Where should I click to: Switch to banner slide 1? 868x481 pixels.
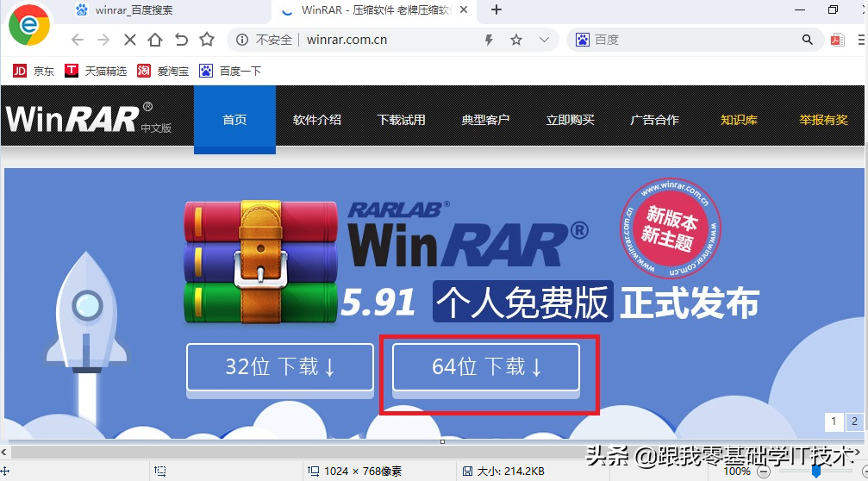tap(834, 422)
